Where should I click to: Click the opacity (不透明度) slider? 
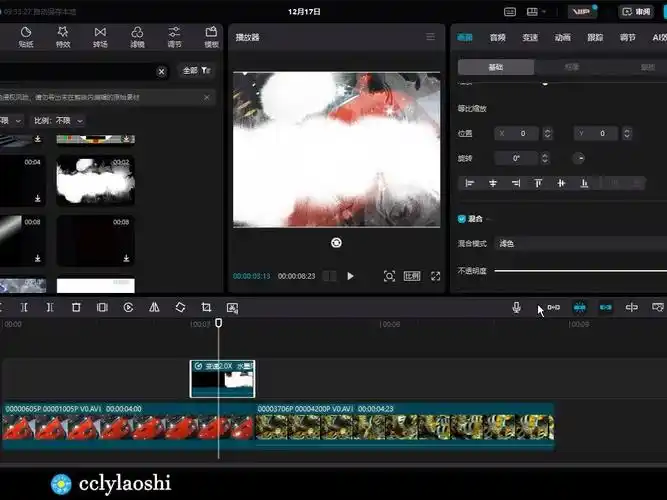click(580, 271)
